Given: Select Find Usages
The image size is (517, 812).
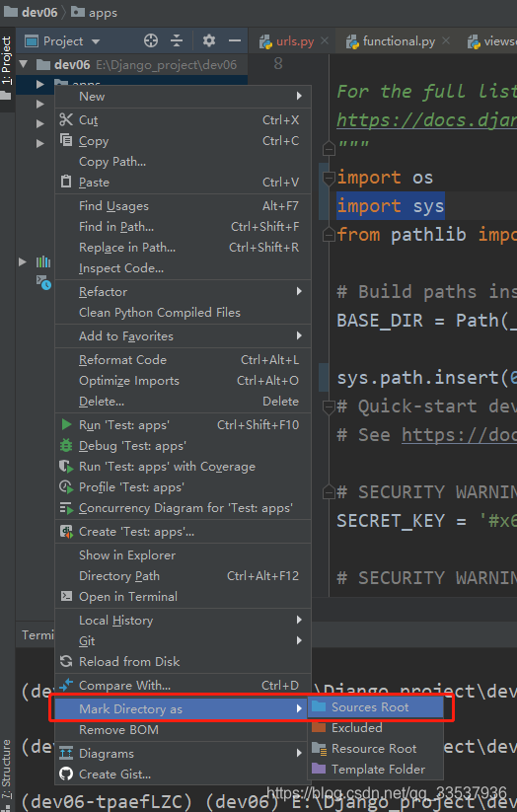Looking at the screenshot, I should point(183,206).
